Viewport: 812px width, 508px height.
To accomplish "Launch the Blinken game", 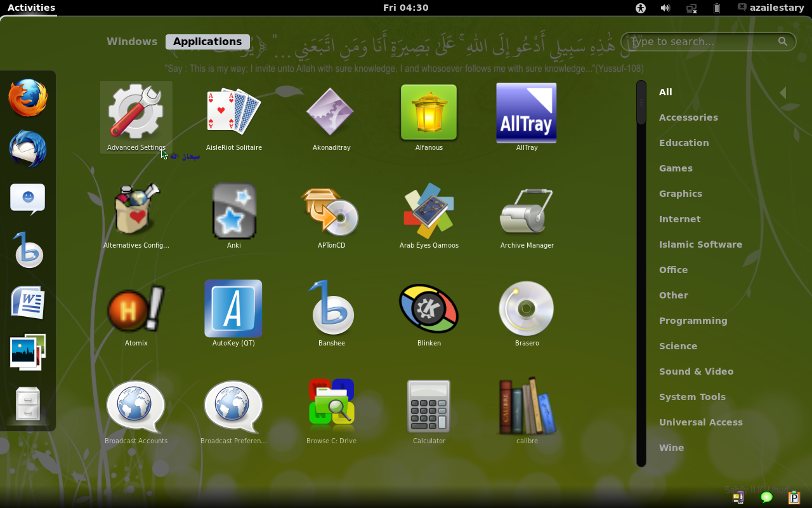I will click(x=429, y=309).
